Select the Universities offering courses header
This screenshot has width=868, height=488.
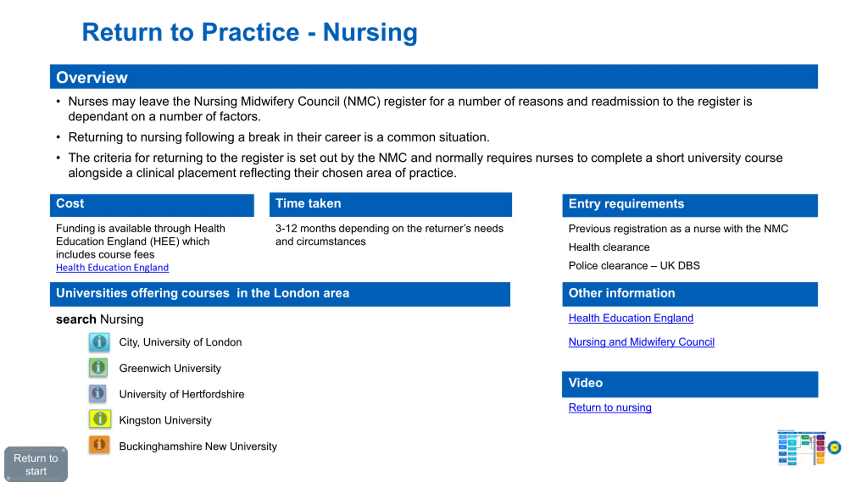tap(280, 294)
